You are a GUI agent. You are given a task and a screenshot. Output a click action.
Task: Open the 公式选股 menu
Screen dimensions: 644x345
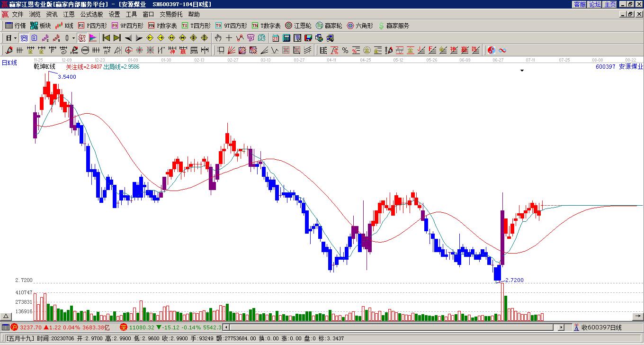click(91, 14)
